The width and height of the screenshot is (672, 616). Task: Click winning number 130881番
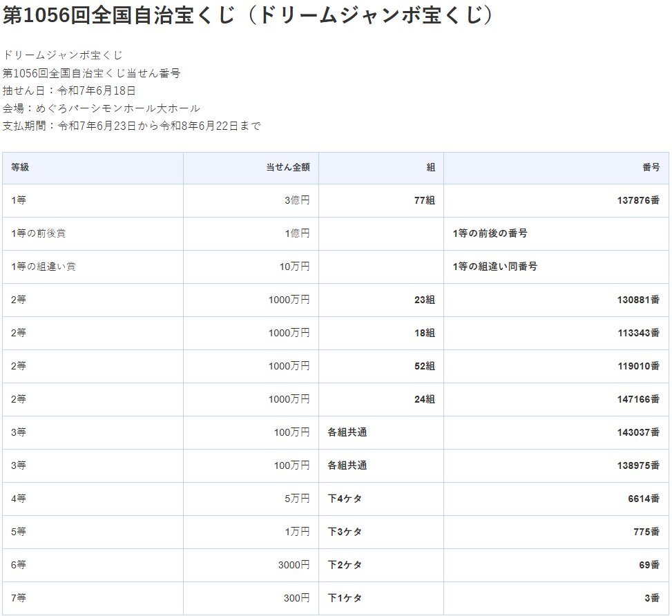[x=638, y=300]
